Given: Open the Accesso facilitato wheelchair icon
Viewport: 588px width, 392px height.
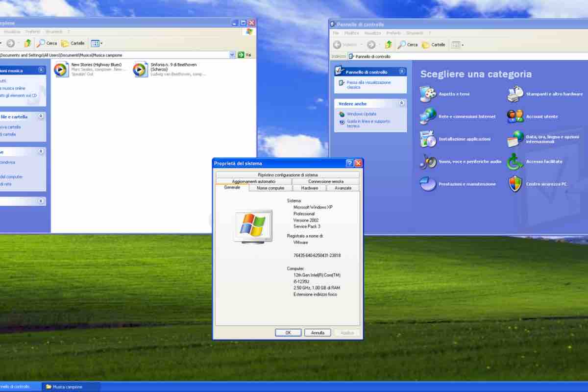Looking at the screenshot, I should click(x=515, y=161).
